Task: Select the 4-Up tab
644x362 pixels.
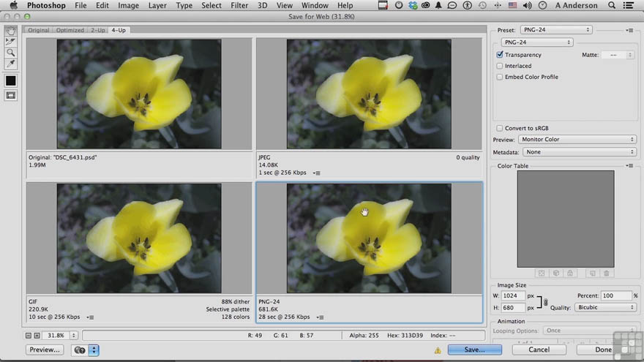Action: pos(119,30)
